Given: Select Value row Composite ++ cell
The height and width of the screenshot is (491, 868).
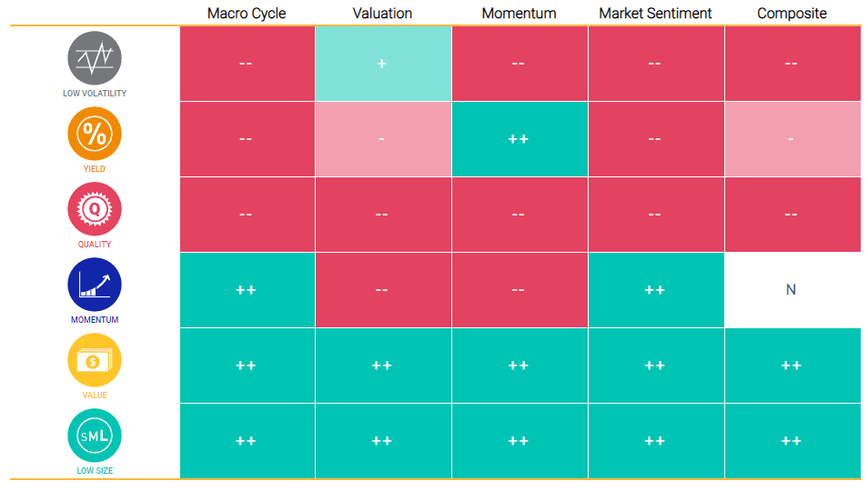Looking at the screenshot, I should pyautogui.click(x=792, y=366).
